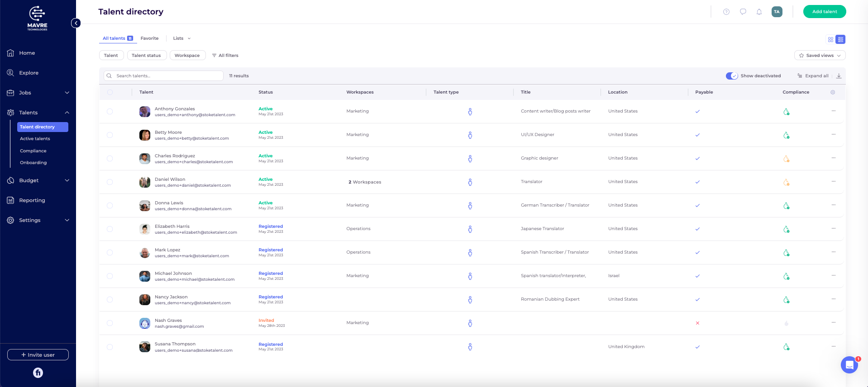Screen dimensions: 868x387
Task: Open All filters panel
Action: pos(225,56)
